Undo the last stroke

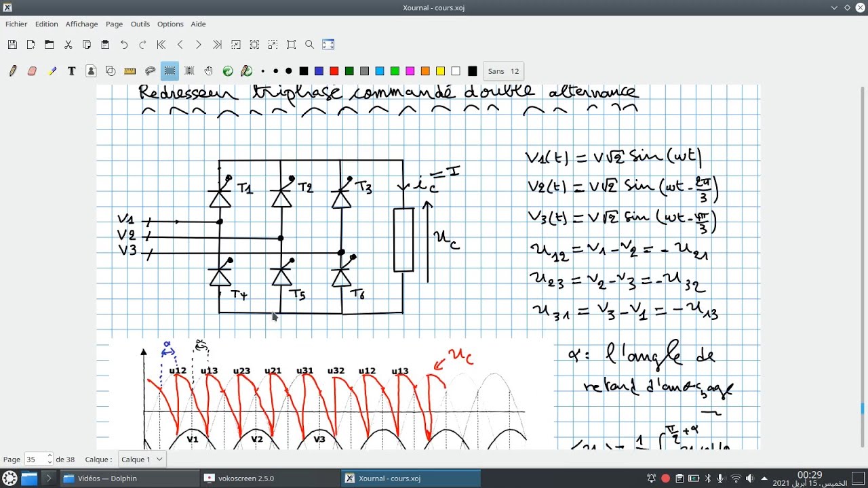click(124, 45)
